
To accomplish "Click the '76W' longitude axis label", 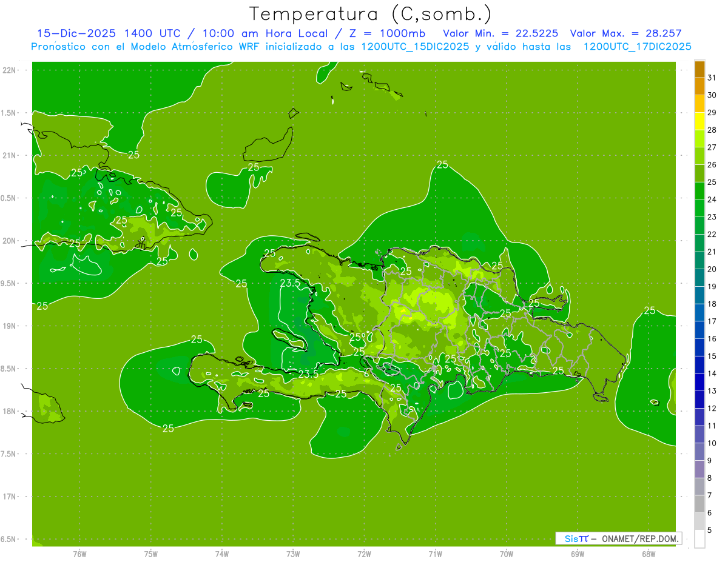I will tap(79, 554).
